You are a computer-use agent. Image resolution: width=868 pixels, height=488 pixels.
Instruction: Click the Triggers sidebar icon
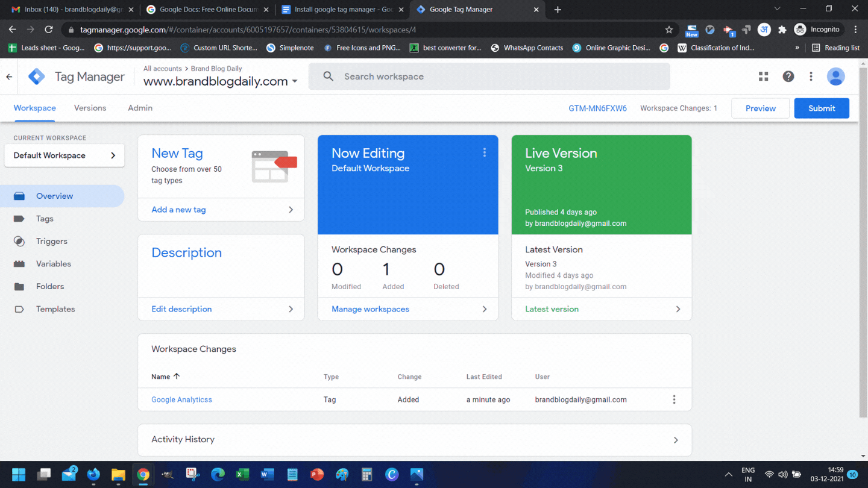tap(19, 241)
